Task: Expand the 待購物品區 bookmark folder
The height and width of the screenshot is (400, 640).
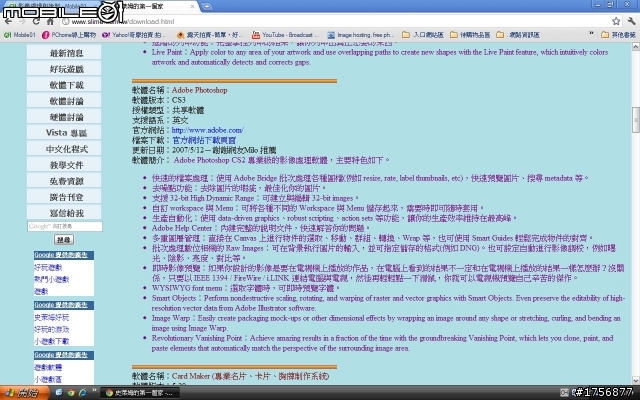Action: coord(470,35)
